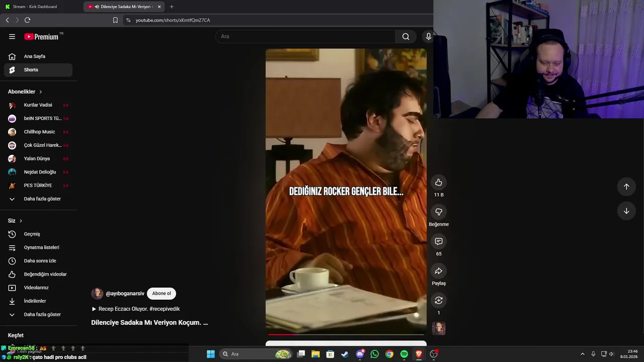Open the YouTube hamburger guide menu
This screenshot has height=362, width=644.
tap(12, 36)
